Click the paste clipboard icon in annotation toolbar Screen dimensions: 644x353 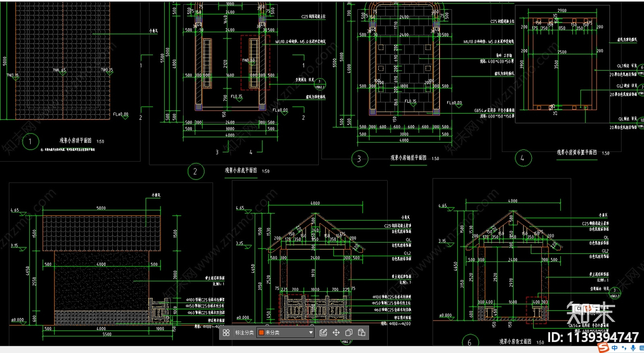362,332
